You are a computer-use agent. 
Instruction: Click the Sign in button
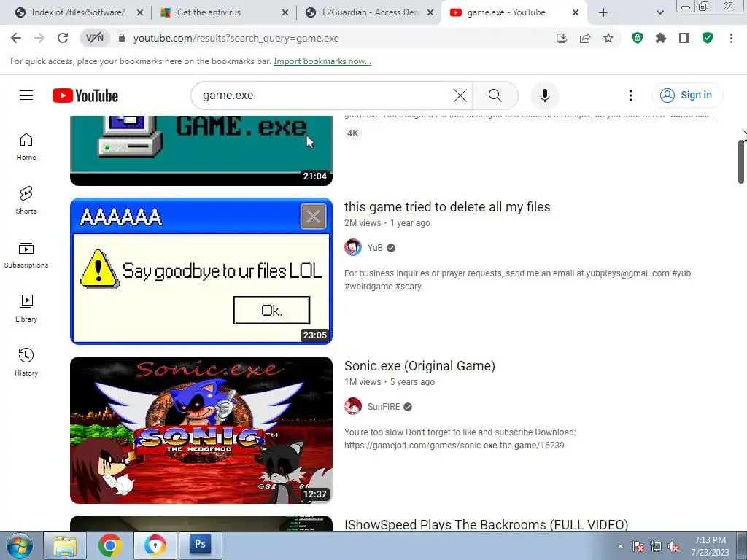pos(687,96)
